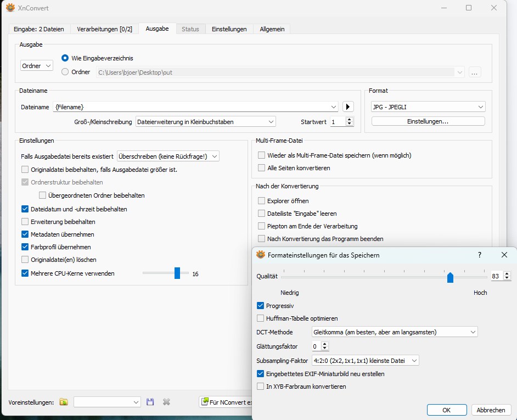Click the Glättungsfaktor value field
Screen dimensions: 517x420
pyautogui.click(x=317, y=346)
